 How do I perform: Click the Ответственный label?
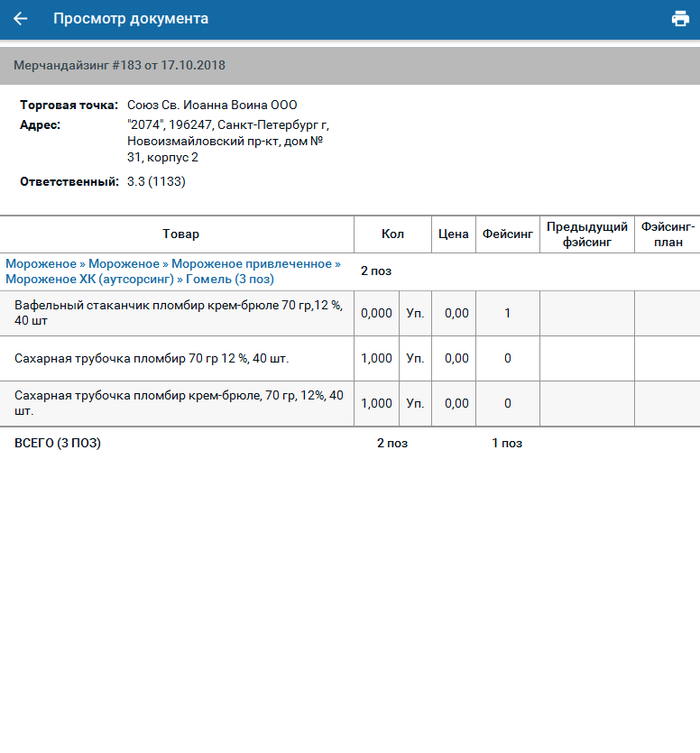tap(69, 181)
